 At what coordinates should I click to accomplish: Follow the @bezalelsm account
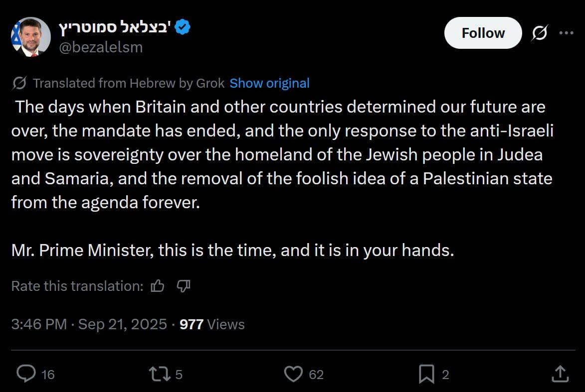pos(483,33)
